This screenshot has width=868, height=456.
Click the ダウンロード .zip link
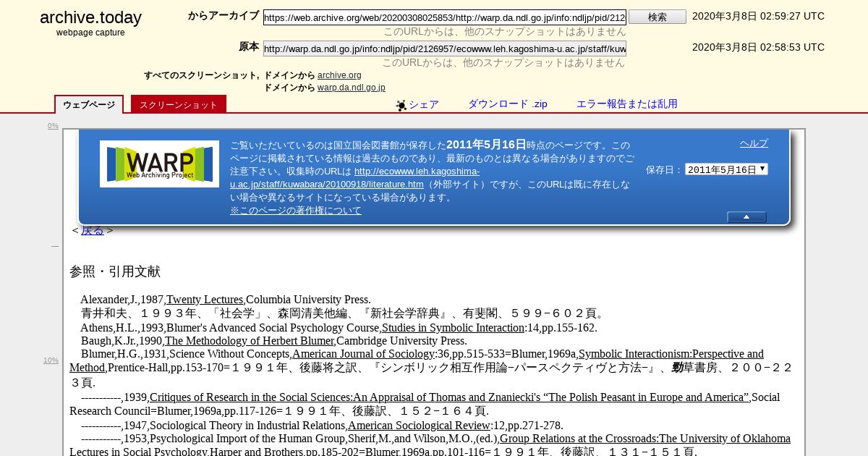508,104
